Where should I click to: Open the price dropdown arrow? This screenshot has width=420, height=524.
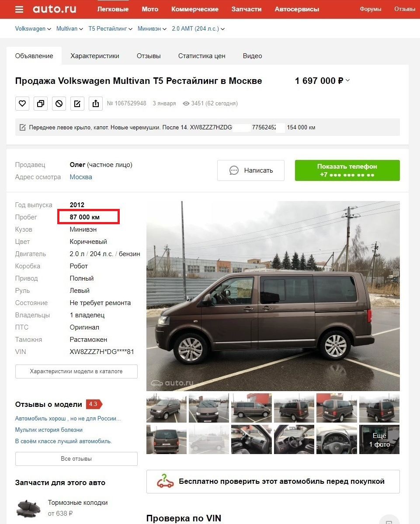[348, 80]
